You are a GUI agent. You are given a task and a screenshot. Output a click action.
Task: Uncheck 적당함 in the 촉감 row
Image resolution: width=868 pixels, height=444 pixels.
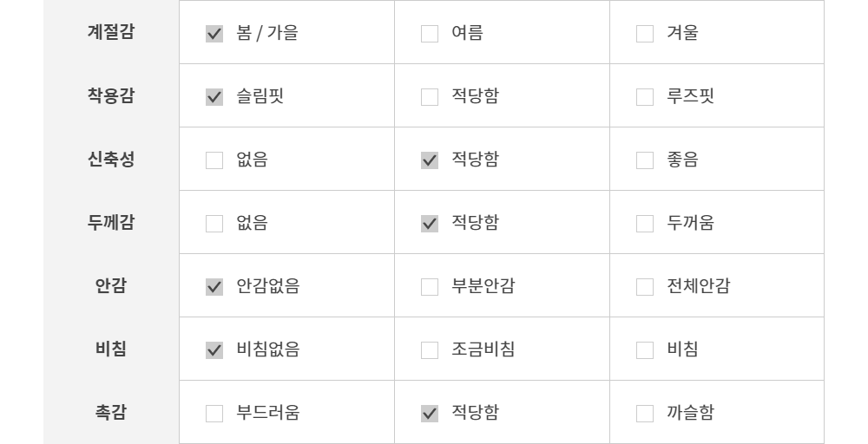pos(430,414)
